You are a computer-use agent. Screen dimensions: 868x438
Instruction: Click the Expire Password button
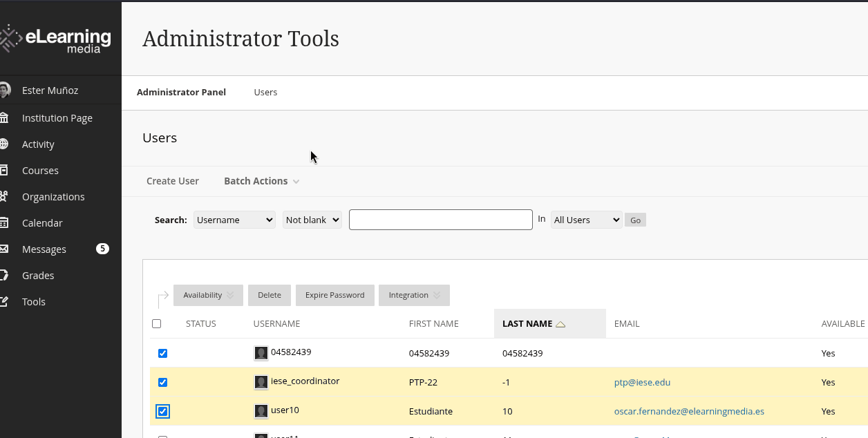(x=335, y=295)
